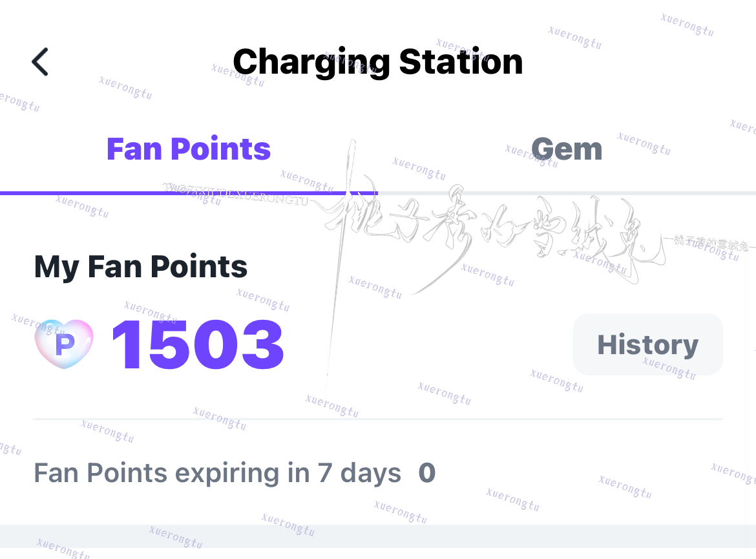This screenshot has height=559, width=756.
Task: Open the points History
Action: [x=647, y=344]
